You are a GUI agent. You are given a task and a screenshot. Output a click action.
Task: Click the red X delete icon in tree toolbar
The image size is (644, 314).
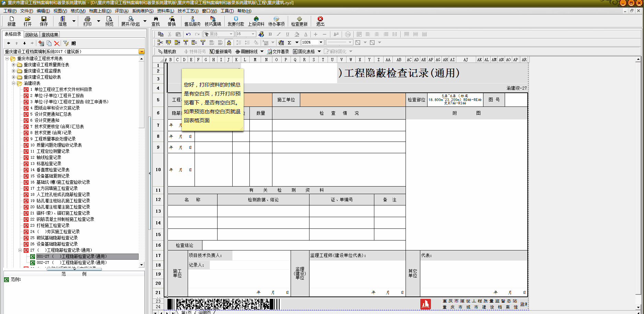click(x=57, y=43)
